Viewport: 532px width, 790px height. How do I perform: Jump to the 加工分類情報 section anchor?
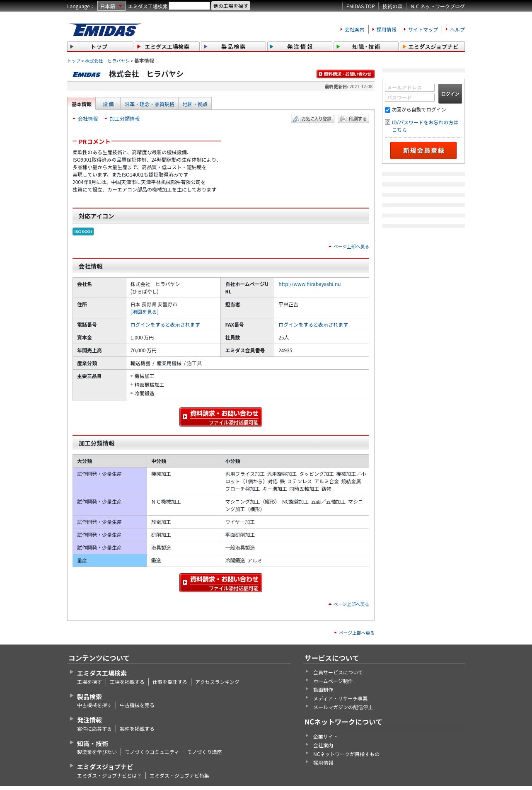(124, 119)
